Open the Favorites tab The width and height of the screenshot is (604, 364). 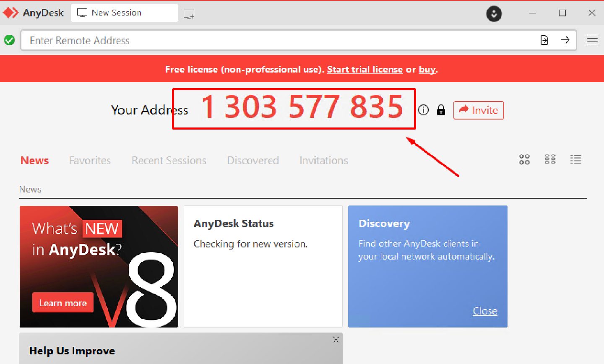(x=90, y=160)
